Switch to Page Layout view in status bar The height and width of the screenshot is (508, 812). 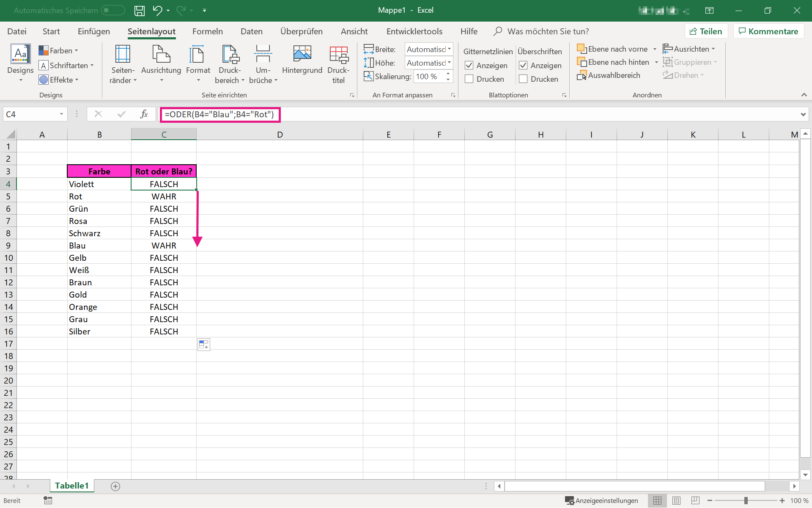coord(676,500)
